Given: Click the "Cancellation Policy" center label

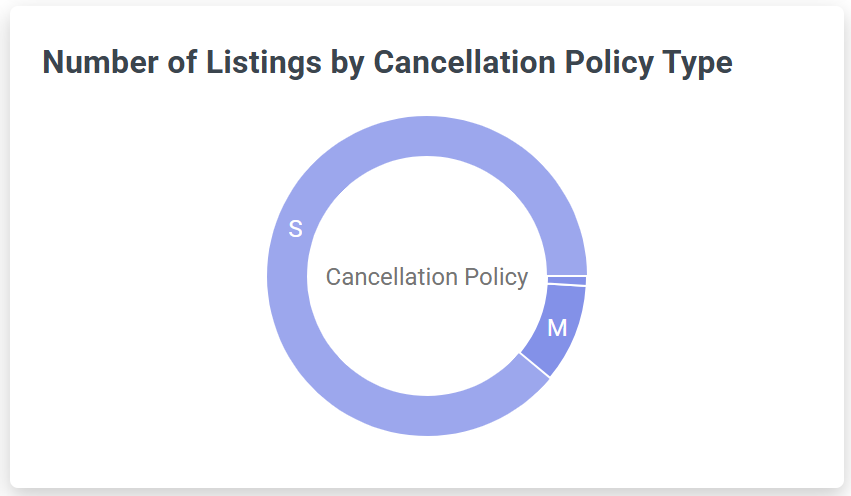Looking at the screenshot, I should click(x=427, y=277).
